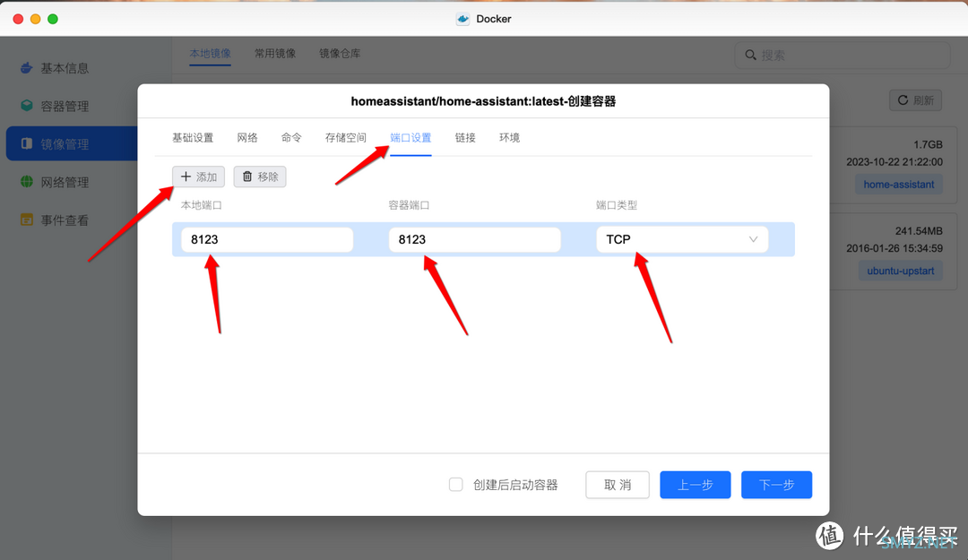Click the 端口类型 column header

pyautogui.click(x=616, y=205)
